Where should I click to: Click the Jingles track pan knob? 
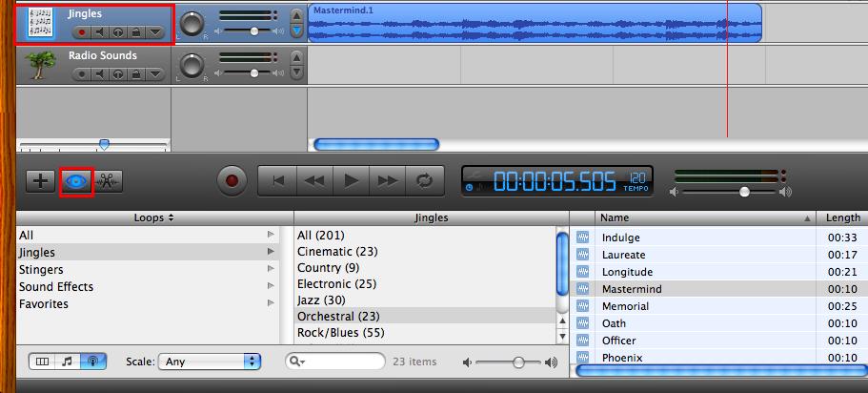[192, 24]
